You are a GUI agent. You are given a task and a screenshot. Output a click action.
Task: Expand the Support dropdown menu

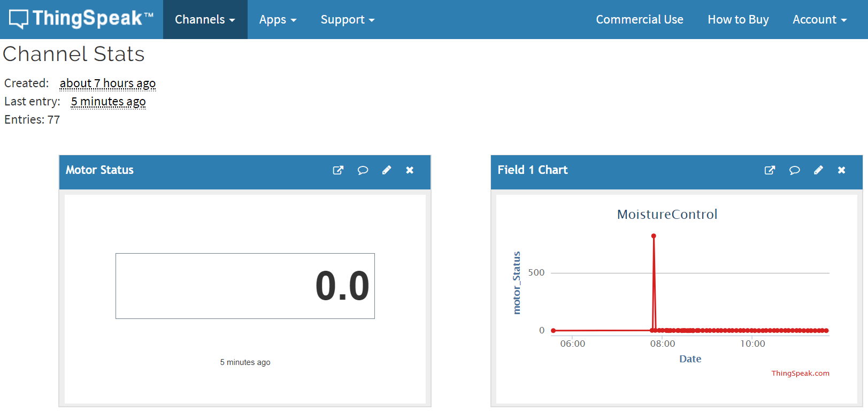[348, 19]
